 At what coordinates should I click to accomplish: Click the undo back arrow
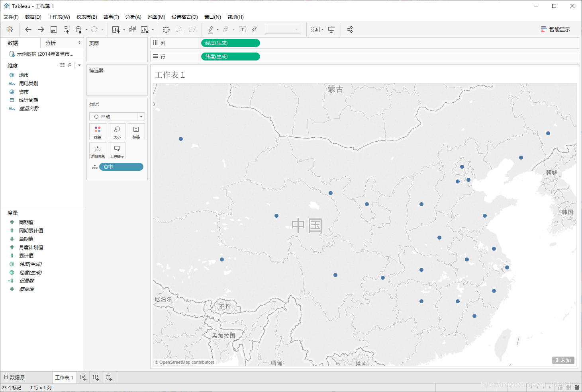[28, 29]
